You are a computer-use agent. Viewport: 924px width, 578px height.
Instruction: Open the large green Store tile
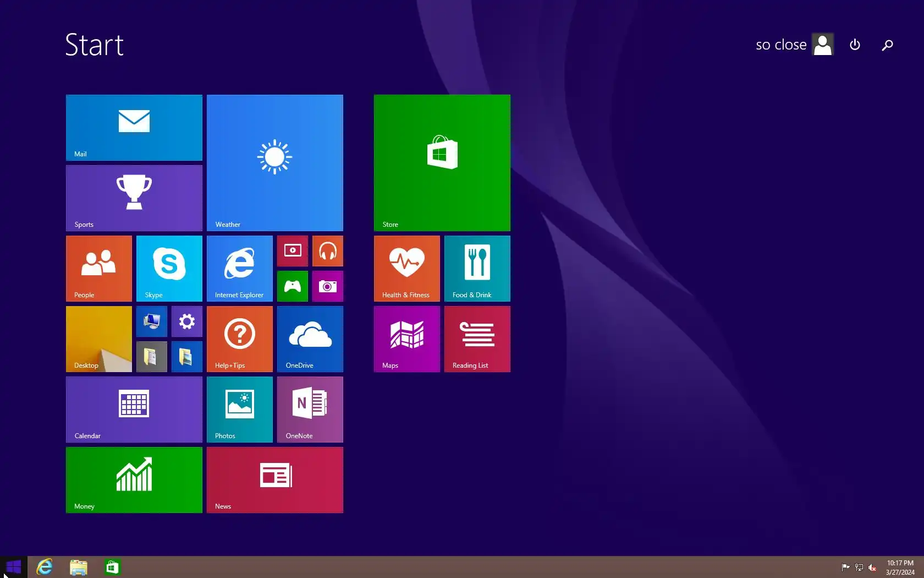pos(442,163)
